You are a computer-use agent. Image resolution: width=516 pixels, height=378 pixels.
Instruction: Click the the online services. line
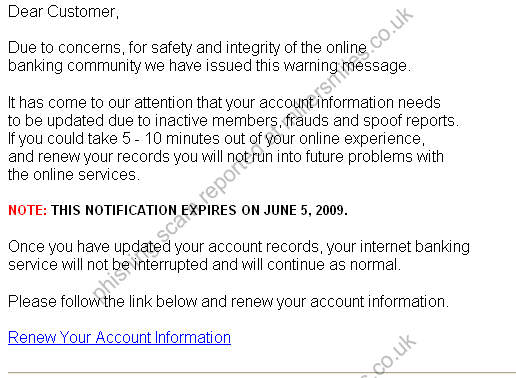[x=74, y=175]
